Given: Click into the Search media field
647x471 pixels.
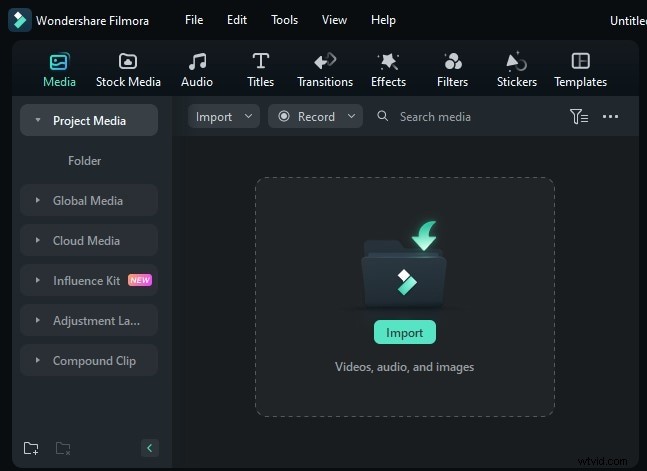Looking at the screenshot, I should pyautogui.click(x=435, y=117).
